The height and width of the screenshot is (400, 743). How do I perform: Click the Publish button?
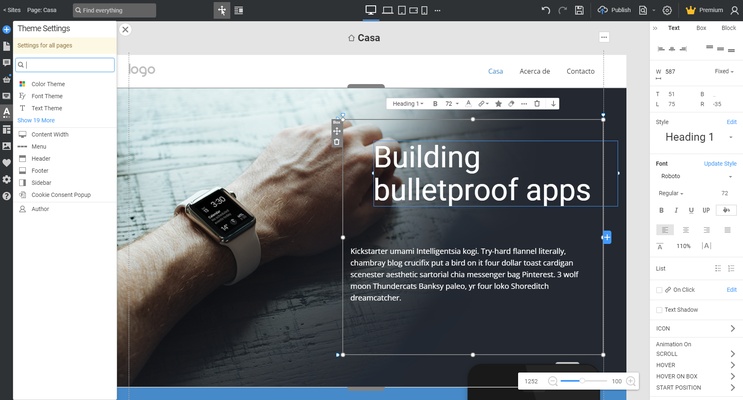pos(614,10)
